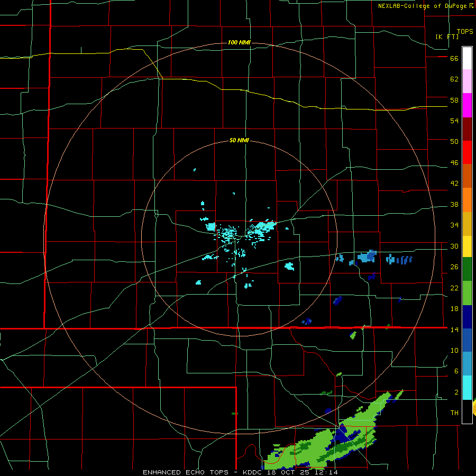Click the legend value "26"
The height and width of the screenshot is (476, 476).
pyautogui.click(x=454, y=267)
